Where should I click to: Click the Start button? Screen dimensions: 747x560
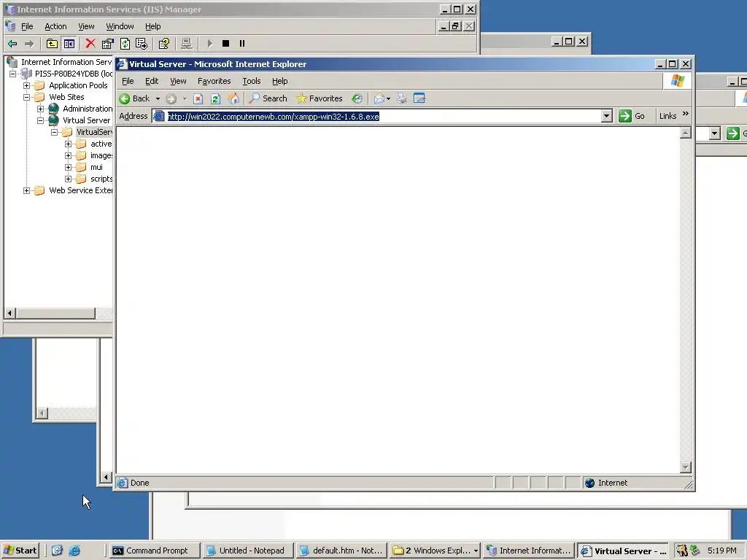(20, 551)
